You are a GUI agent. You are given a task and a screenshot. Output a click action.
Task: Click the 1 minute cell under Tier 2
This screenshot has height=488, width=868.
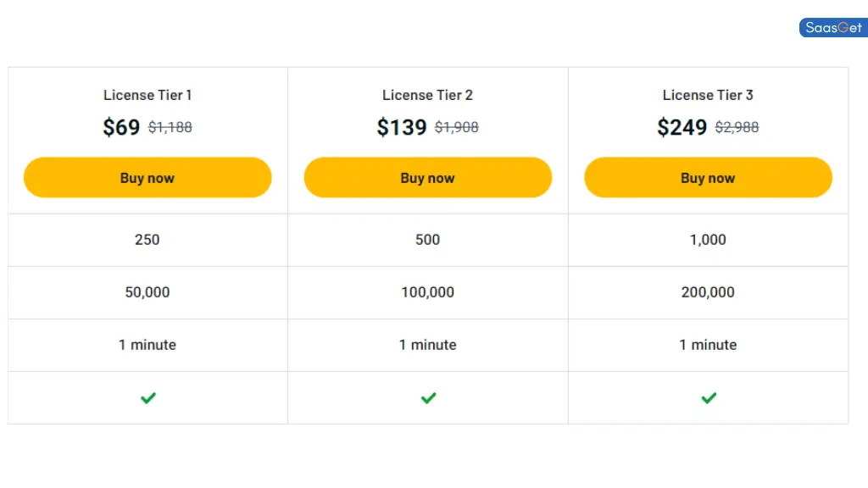(x=428, y=345)
